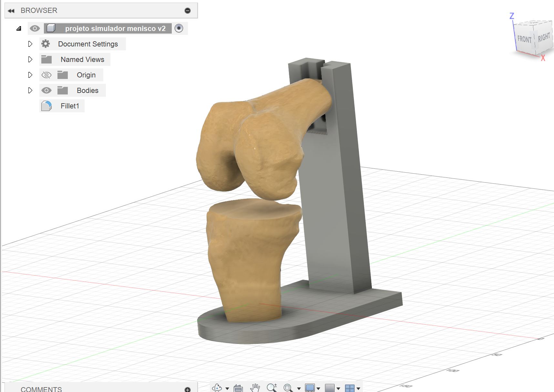Select Bodies label in browser tree
Viewport: 554px width, 392px height.
click(87, 90)
